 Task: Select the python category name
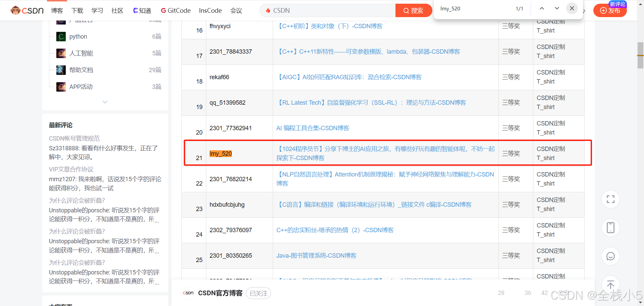[x=78, y=37]
